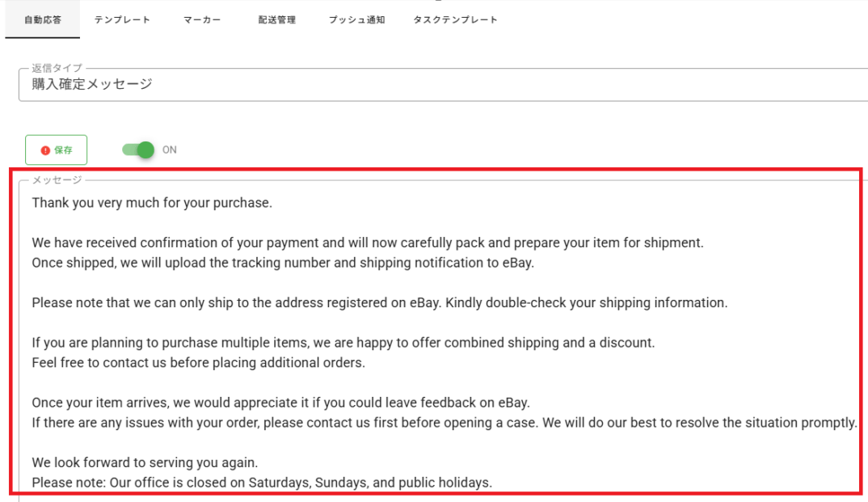The image size is (868, 502).
Task: Click the 'If you are planning to purchase' line
Action: point(343,343)
